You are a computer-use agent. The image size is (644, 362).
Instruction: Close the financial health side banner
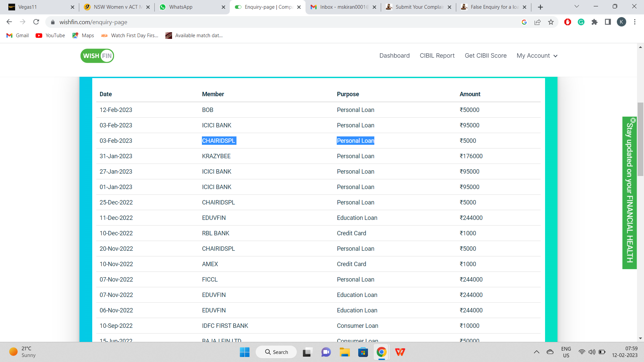pyautogui.click(x=633, y=120)
